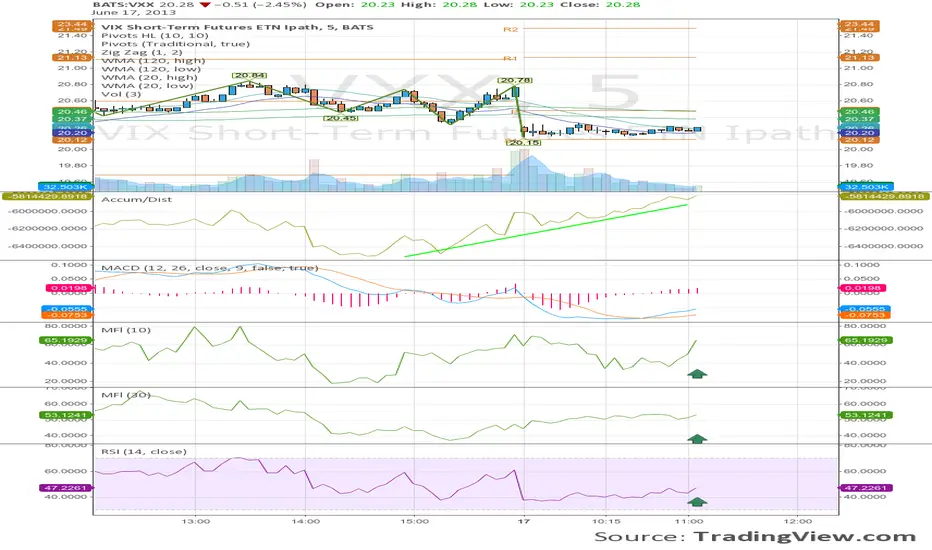Click the 20.78 pivot high label
Screen dimensions: 932x550
point(515,80)
